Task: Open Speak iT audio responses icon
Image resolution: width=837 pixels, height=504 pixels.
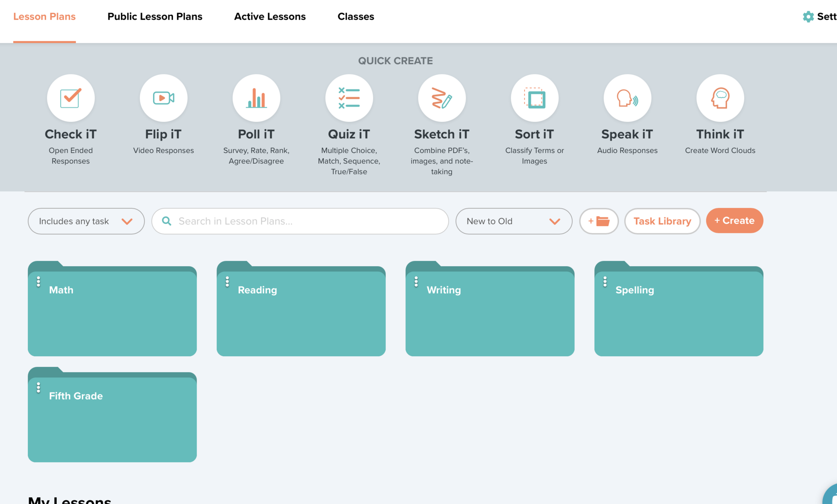Action: click(627, 98)
